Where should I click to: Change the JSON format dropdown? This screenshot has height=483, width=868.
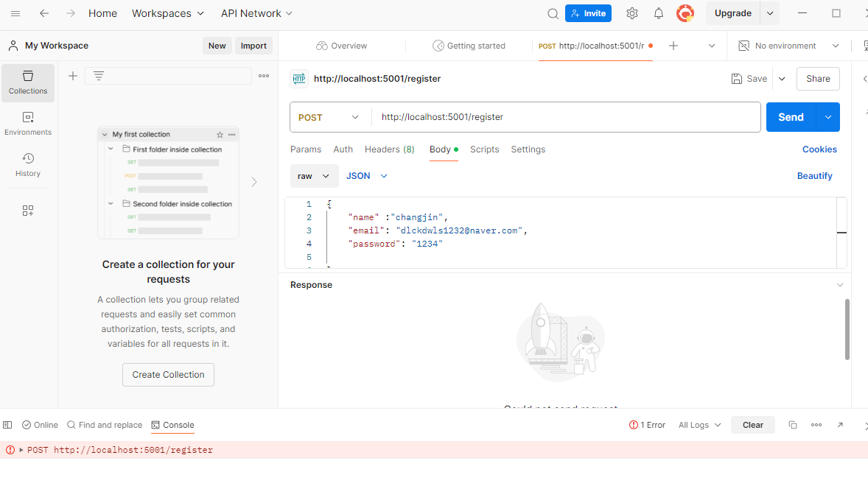pyautogui.click(x=366, y=176)
